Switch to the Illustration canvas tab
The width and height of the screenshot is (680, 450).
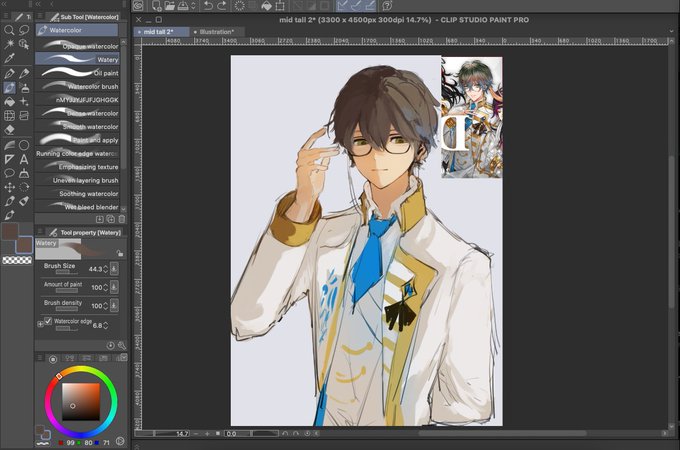click(x=217, y=32)
